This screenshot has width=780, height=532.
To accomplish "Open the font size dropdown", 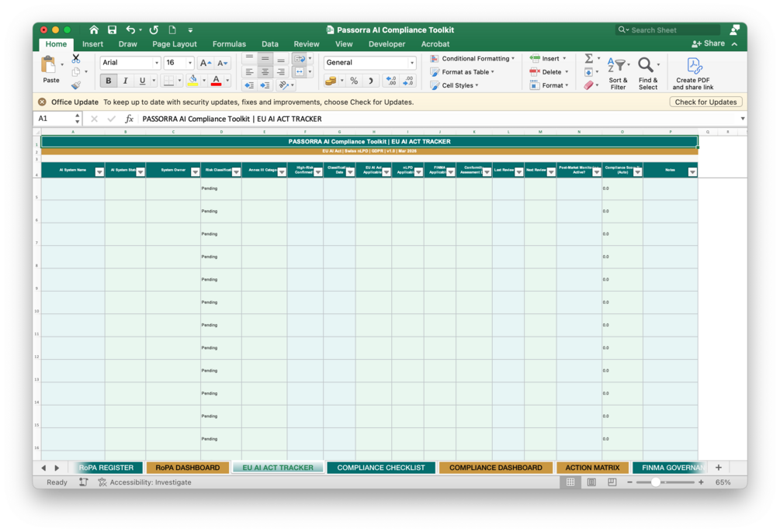I will [x=189, y=63].
